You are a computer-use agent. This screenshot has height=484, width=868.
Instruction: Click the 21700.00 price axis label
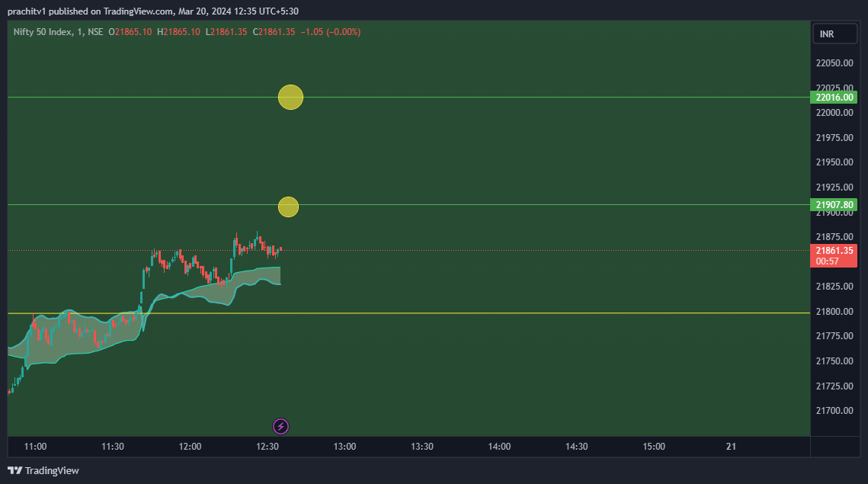(834, 410)
